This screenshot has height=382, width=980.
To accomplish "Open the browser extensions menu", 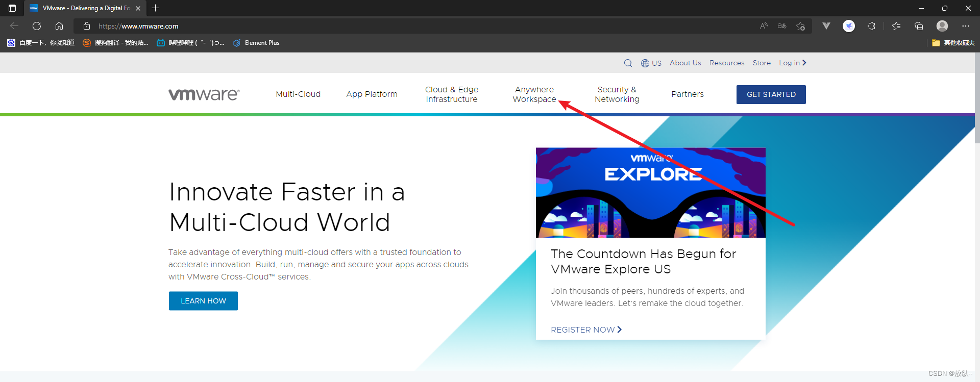I will pos(871,26).
